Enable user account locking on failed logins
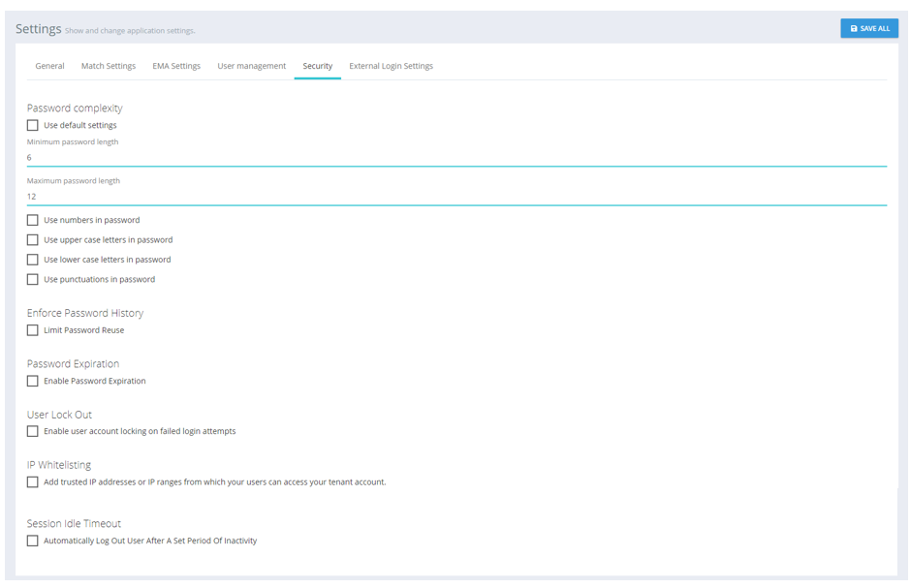911x588 pixels. (33, 431)
